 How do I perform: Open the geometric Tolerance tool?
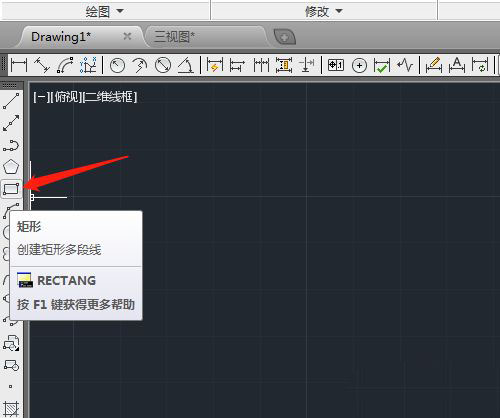[x=336, y=65]
